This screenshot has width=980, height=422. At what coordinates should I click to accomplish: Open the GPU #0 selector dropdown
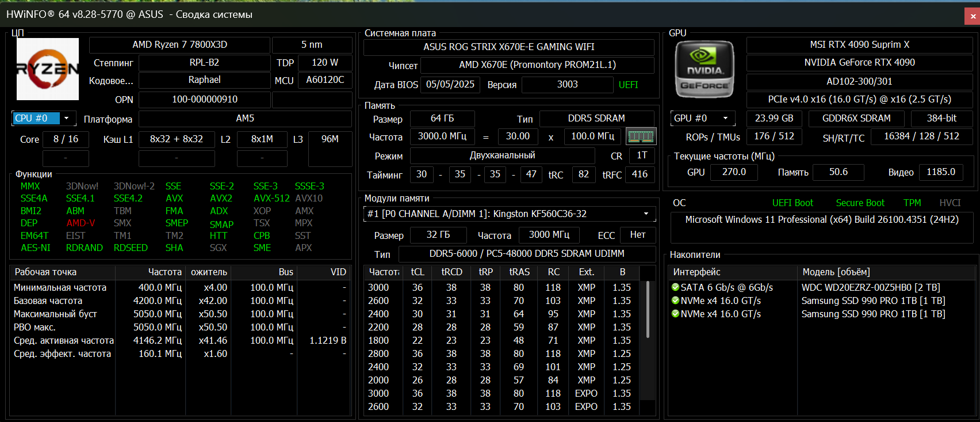click(703, 118)
